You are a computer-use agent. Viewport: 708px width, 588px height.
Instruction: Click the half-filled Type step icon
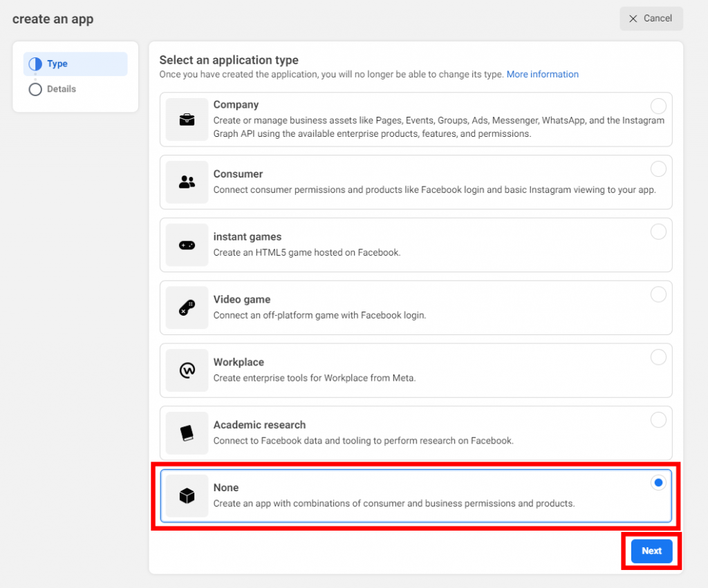[35, 64]
